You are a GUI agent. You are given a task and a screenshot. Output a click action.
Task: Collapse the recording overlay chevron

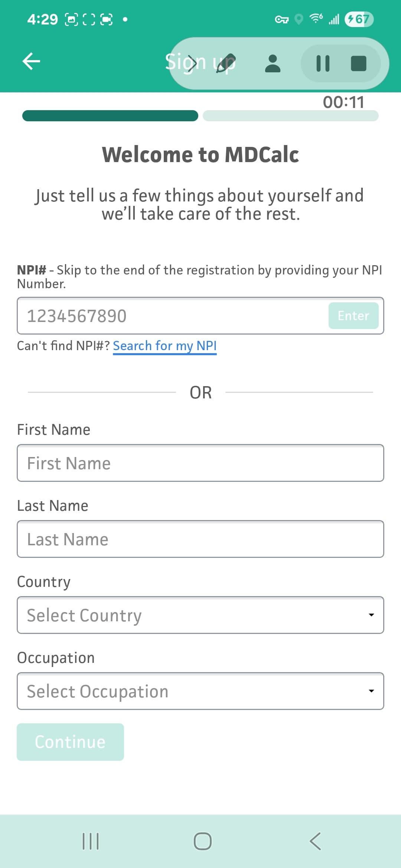[192, 63]
